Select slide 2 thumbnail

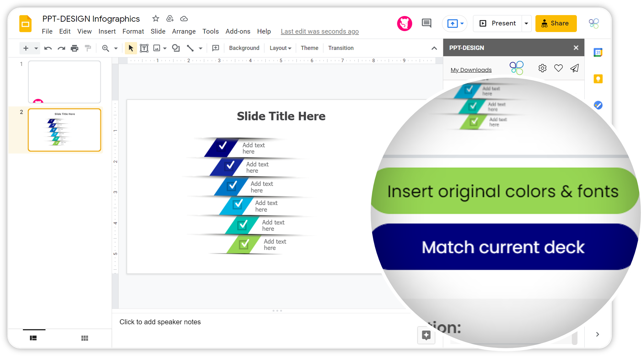pyautogui.click(x=65, y=130)
